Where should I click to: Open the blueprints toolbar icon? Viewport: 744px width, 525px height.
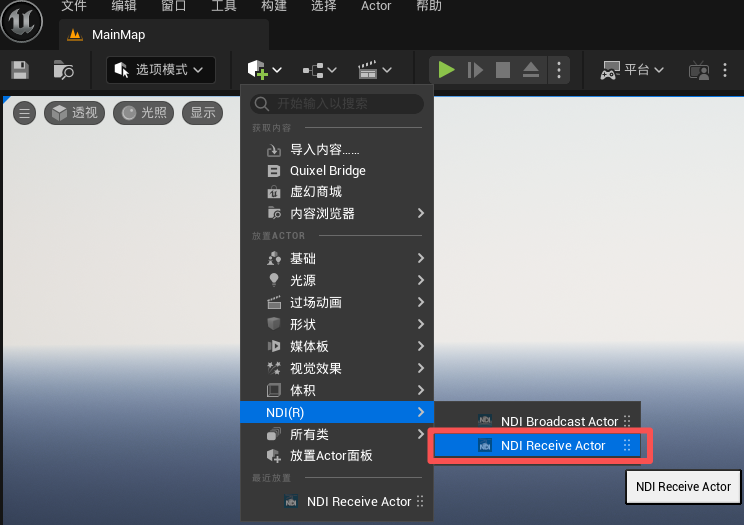coord(313,70)
